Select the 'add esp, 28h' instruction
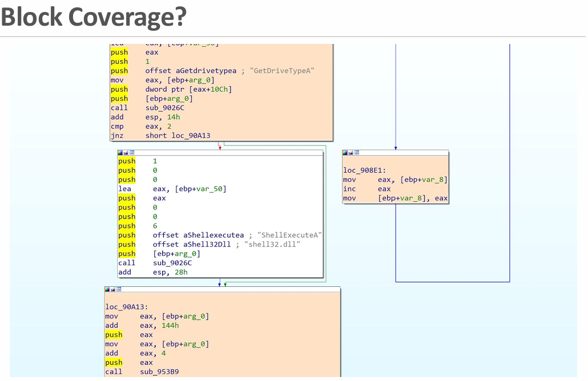 pyautogui.click(x=152, y=272)
